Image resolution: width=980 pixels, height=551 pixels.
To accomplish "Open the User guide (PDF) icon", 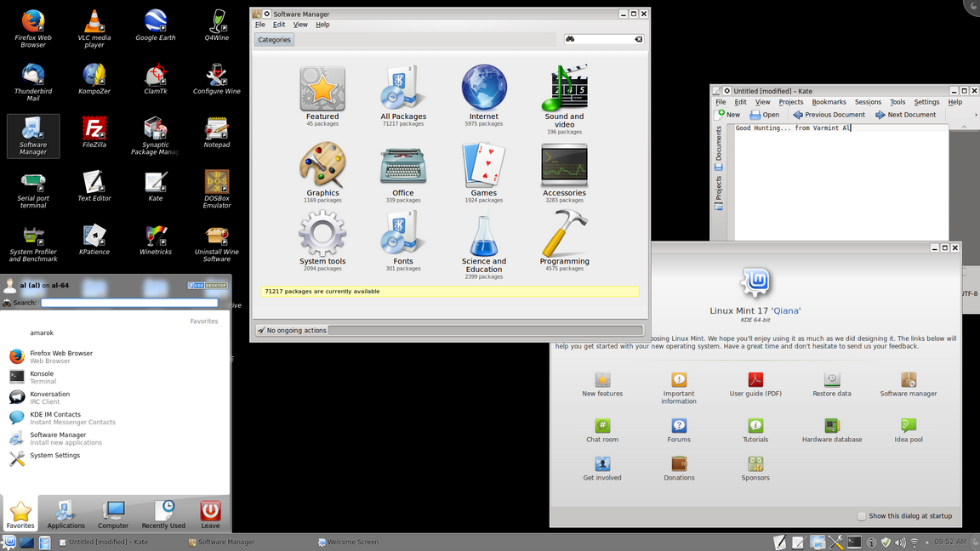I will [x=755, y=384].
